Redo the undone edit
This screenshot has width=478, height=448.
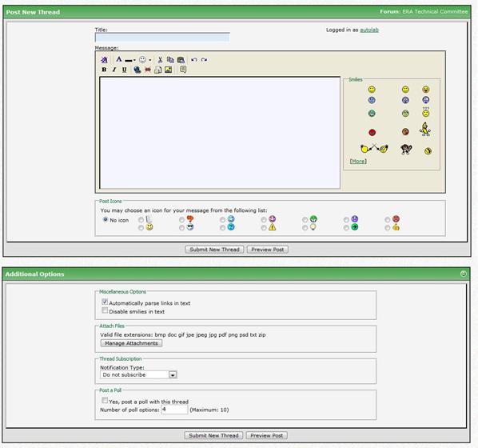tap(204, 59)
